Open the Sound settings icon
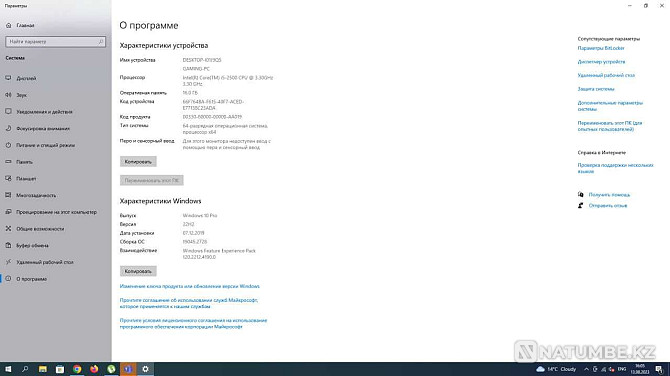 click(x=8, y=95)
